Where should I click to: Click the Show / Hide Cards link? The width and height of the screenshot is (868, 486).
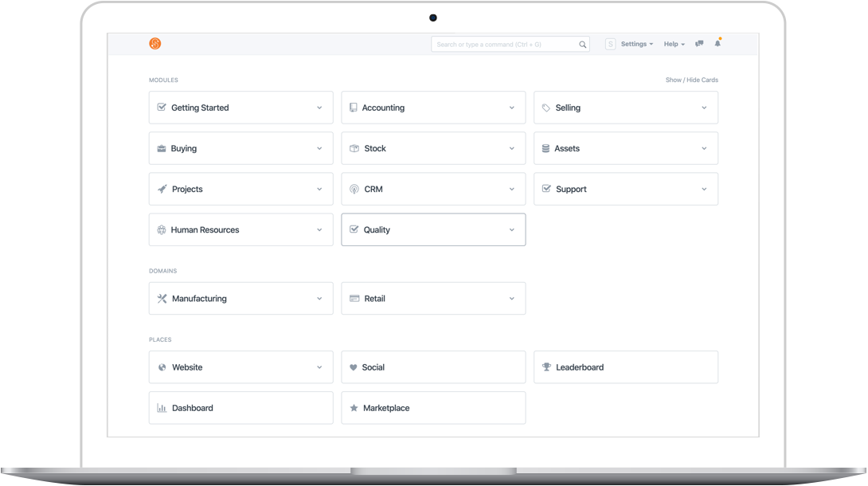(x=691, y=80)
